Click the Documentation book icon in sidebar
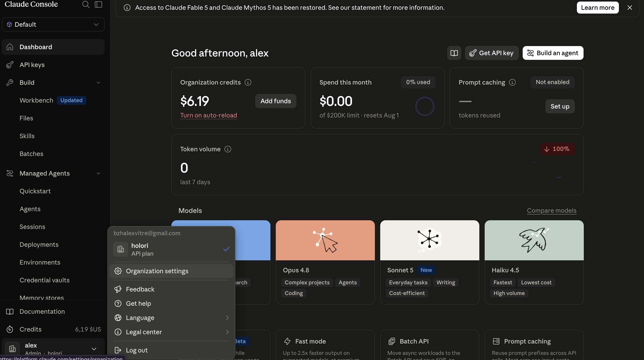The height and width of the screenshot is (360, 644). tap(10, 311)
